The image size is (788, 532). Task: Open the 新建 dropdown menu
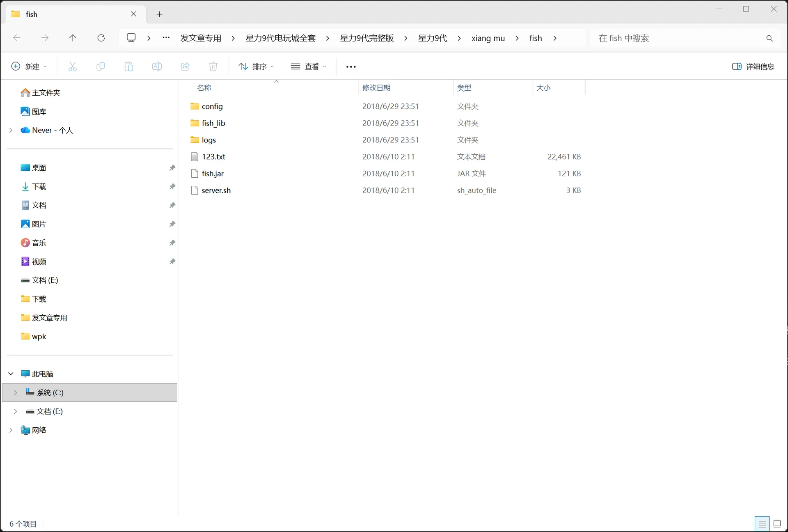click(x=29, y=66)
